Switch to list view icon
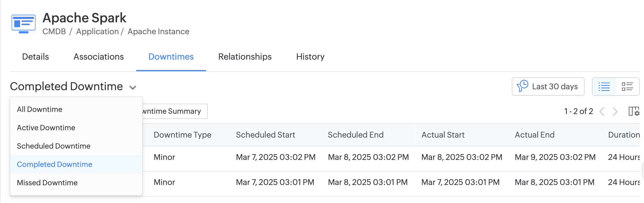 [604, 87]
